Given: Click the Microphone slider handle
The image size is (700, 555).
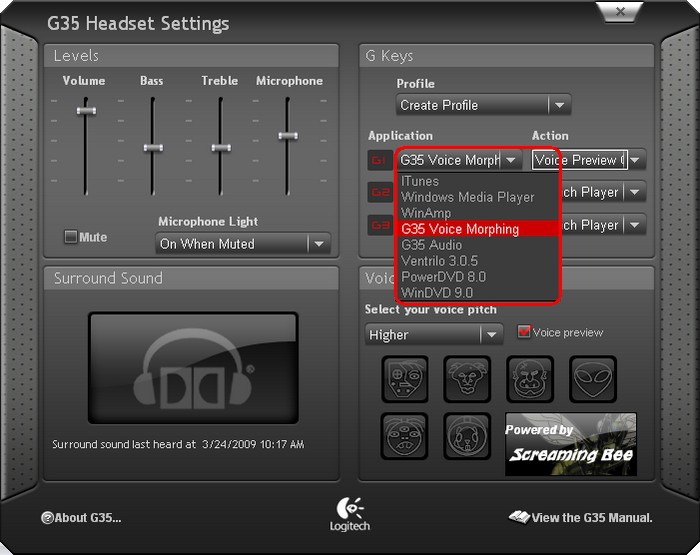Looking at the screenshot, I should pos(288,136).
